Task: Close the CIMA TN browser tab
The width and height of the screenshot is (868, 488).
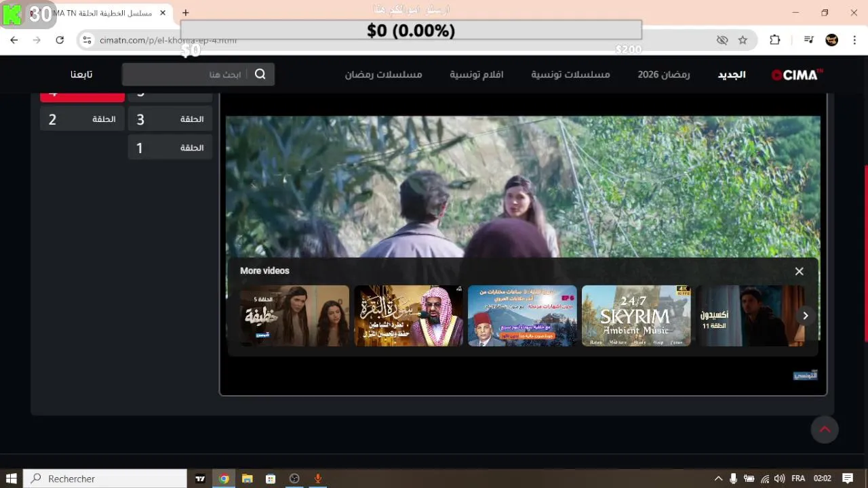Action: coord(163,12)
